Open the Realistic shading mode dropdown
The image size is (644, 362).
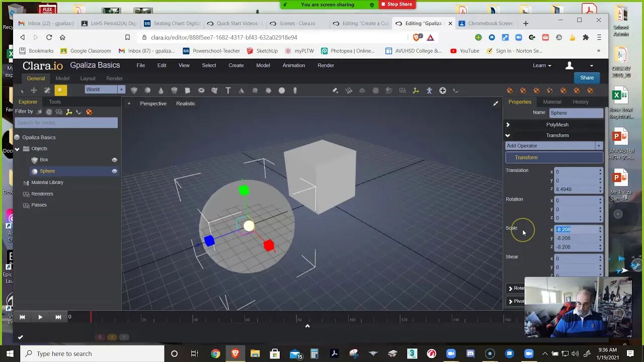click(186, 104)
